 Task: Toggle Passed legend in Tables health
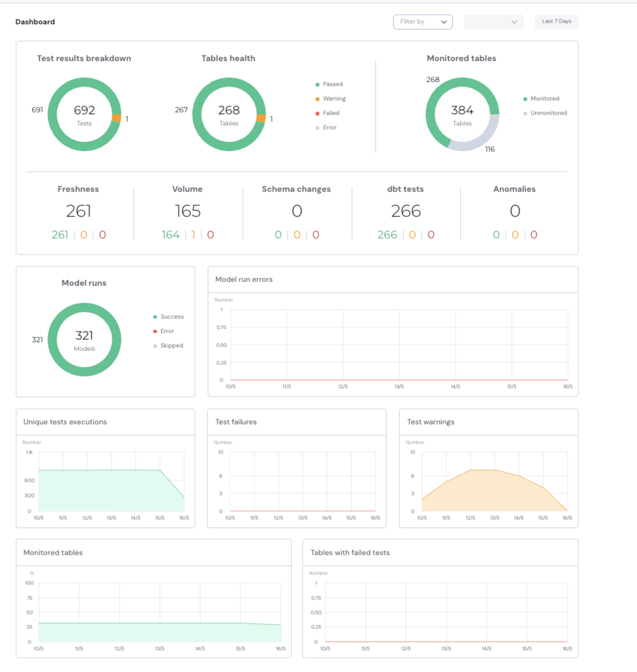click(332, 84)
